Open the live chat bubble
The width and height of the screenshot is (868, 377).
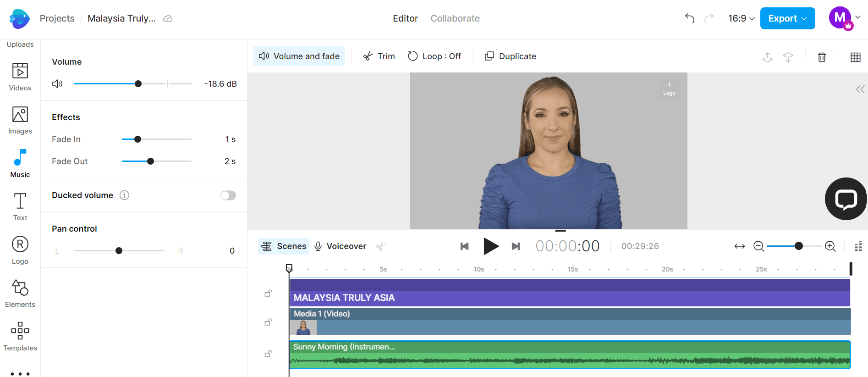click(846, 199)
